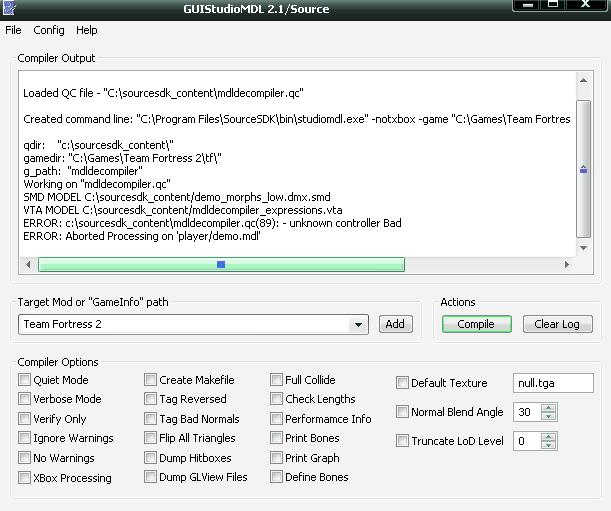The image size is (611, 511).
Task: Check the Print Bones option
Action: pos(276,438)
